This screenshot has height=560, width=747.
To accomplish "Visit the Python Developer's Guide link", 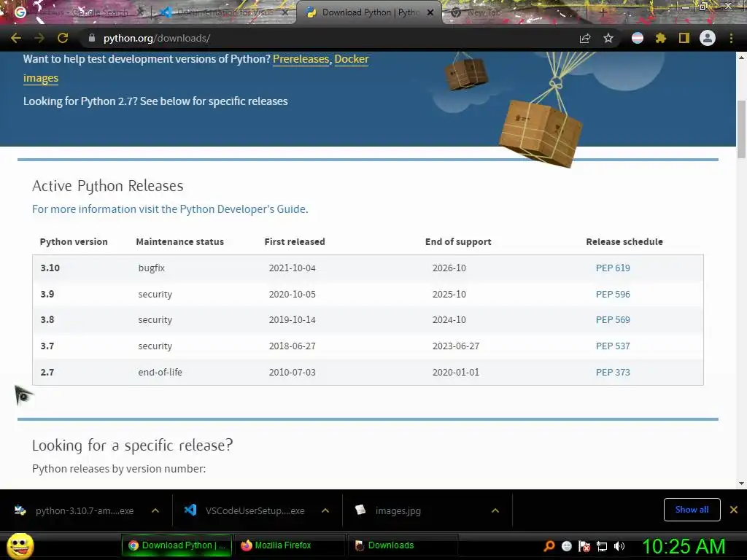I will coord(170,209).
